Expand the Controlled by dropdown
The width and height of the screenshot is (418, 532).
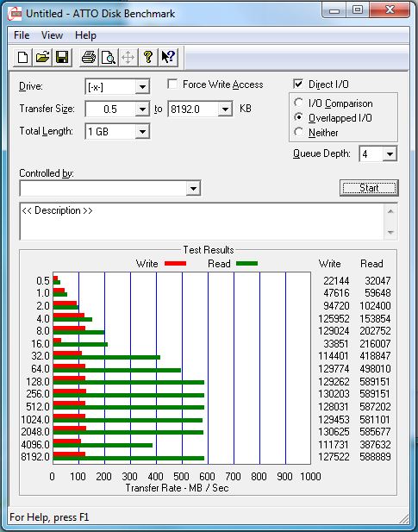[193, 188]
